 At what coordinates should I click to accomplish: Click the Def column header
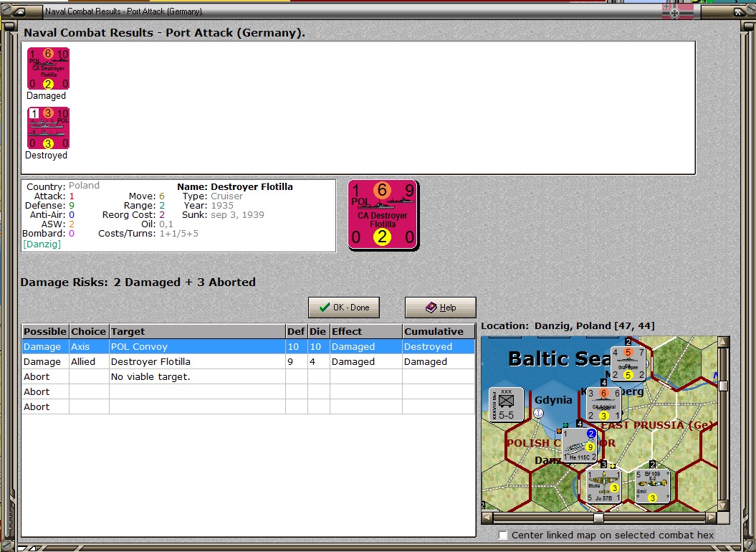(296, 331)
